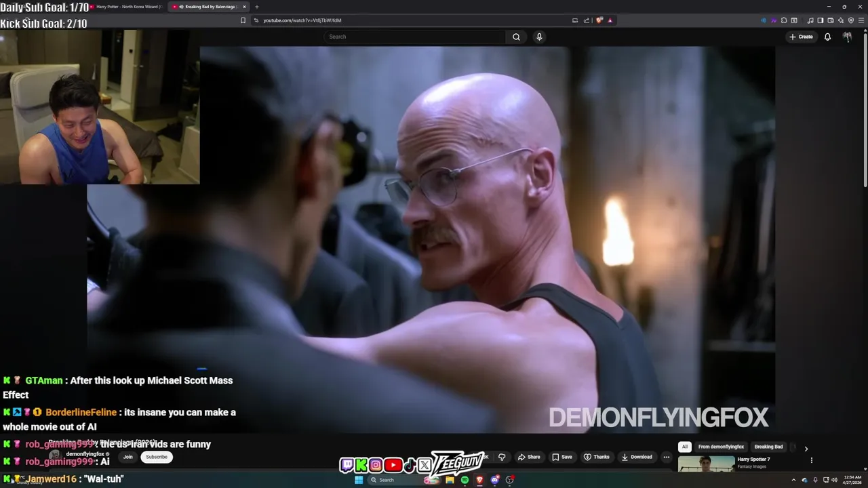Open site settings icon beside the URL
This screenshot has width=868, height=488.
point(256,20)
